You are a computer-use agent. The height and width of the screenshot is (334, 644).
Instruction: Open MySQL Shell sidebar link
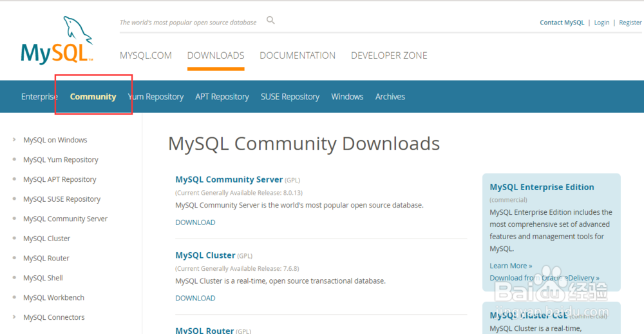[x=43, y=278]
